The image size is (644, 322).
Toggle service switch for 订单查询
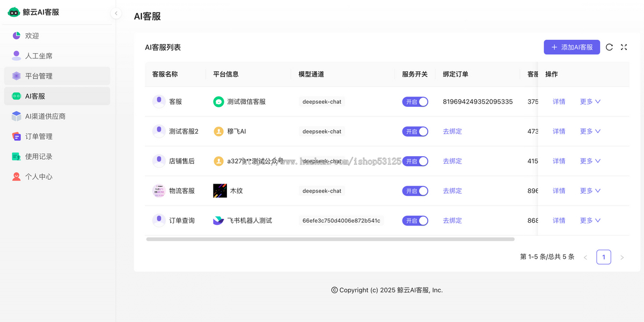(415, 220)
